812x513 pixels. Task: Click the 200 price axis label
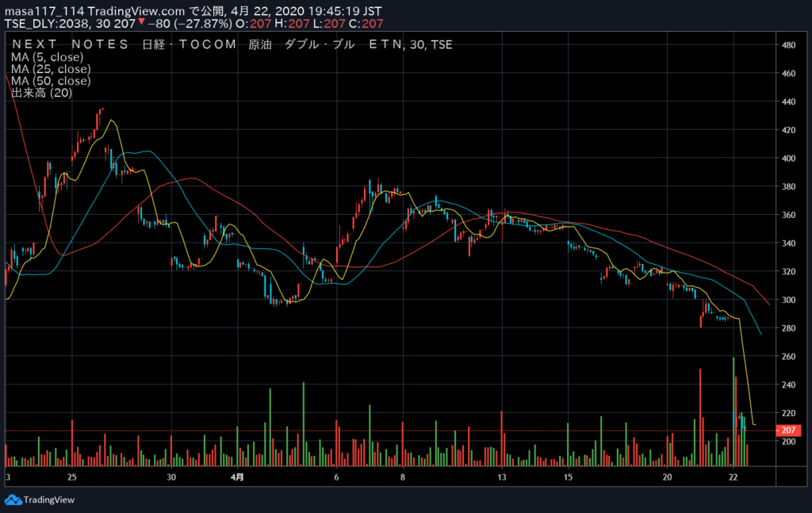click(x=788, y=442)
